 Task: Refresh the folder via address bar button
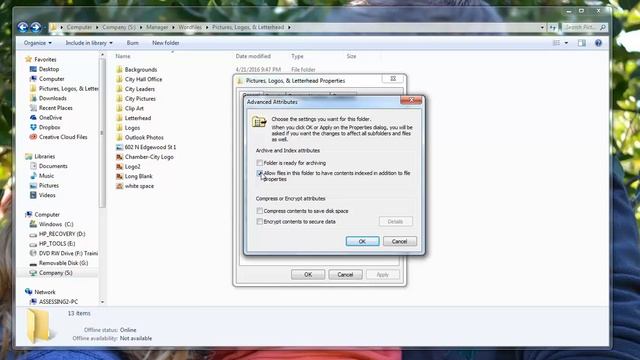click(553, 27)
